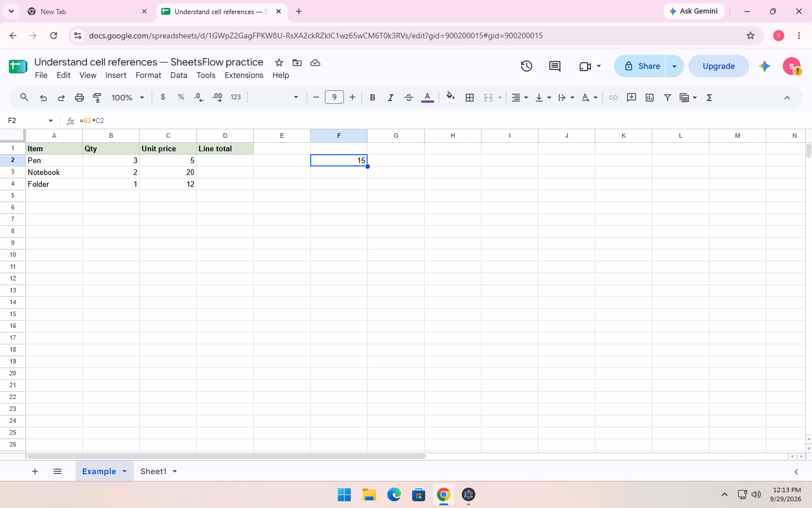Format as percent

(x=181, y=97)
